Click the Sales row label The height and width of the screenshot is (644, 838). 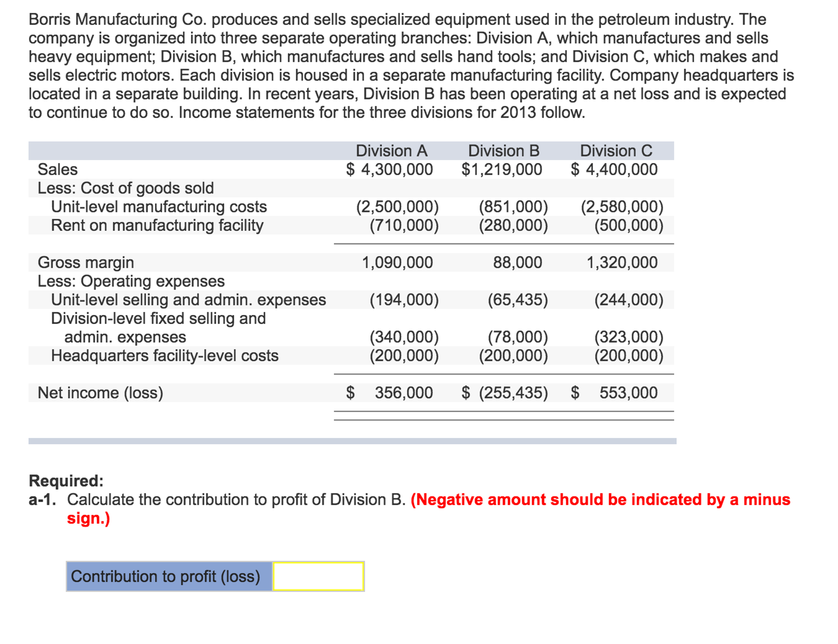(58, 169)
